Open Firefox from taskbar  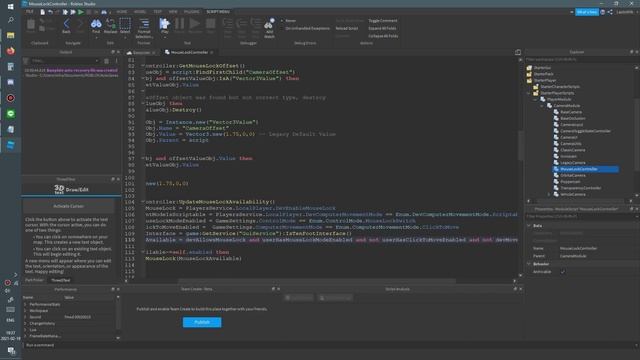(11, 51)
